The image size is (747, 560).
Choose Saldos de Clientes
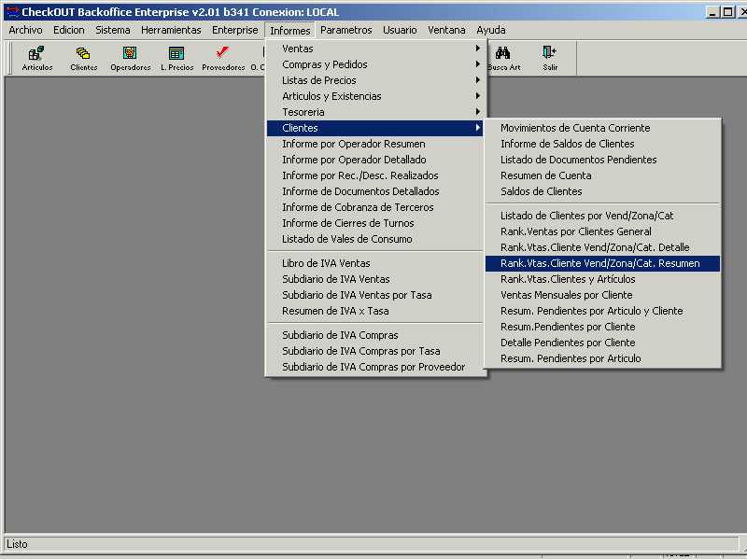tap(602, 191)
